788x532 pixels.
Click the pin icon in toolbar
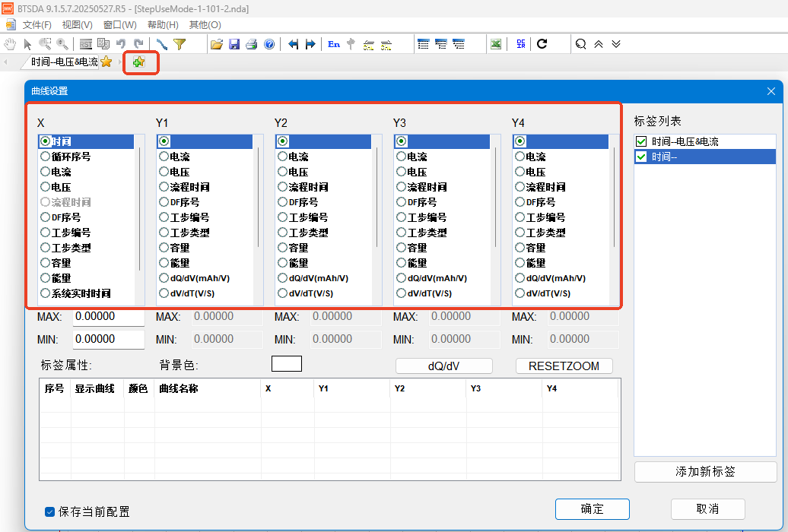pyautogui.click(x=351, y=44)
